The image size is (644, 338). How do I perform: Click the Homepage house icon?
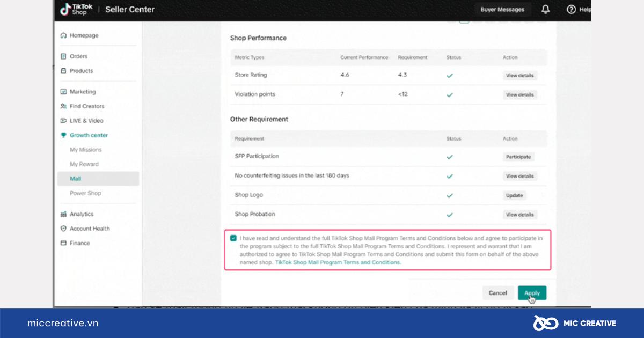tap(64, 35)
